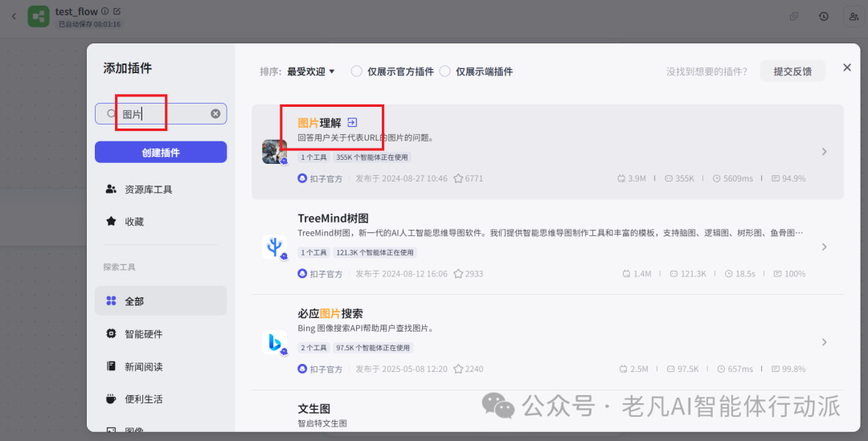Click the 3.9M usage stat
868x441 pixels.
click(631, 178)
